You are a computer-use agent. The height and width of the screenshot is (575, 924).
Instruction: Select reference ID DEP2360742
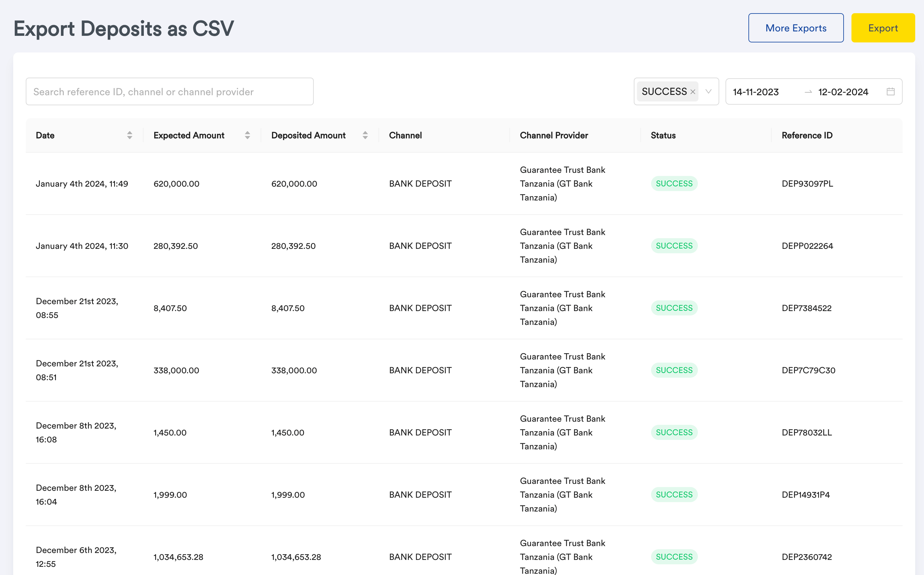tap(807, 557)
